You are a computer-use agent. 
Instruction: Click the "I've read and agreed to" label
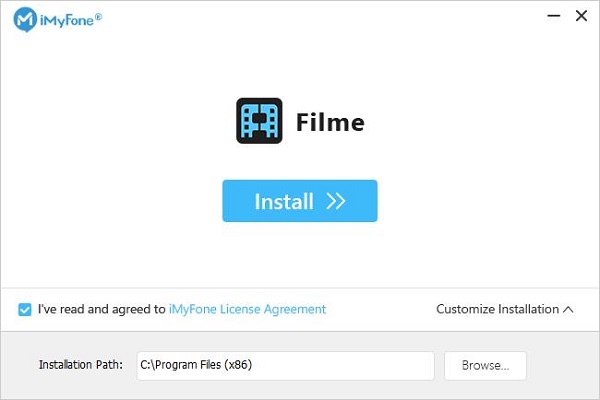[x=101, y=310]
